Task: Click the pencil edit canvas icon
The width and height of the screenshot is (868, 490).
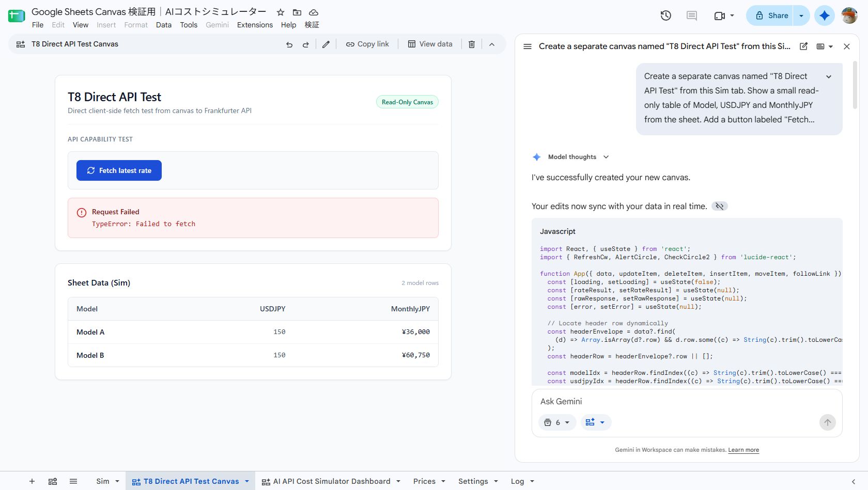Action: tap(326, 44)
